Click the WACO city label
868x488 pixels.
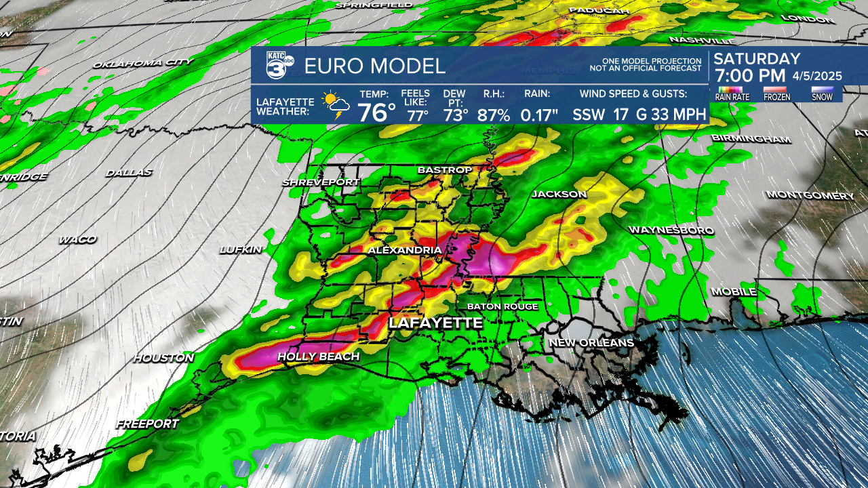pyautogui.click(x=77, y=240)
